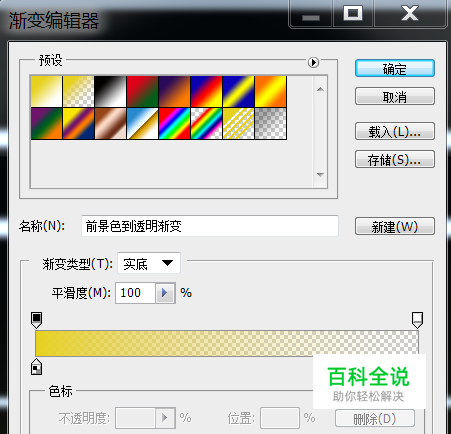Create new gradient with 新建(W)
Viewport: 451px width, 434px height.
pos(395,226)
